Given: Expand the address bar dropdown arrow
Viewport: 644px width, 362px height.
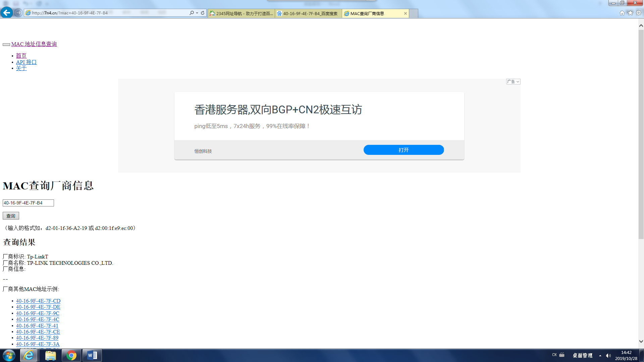Looking at the screenshot, I should coord(197,13).
